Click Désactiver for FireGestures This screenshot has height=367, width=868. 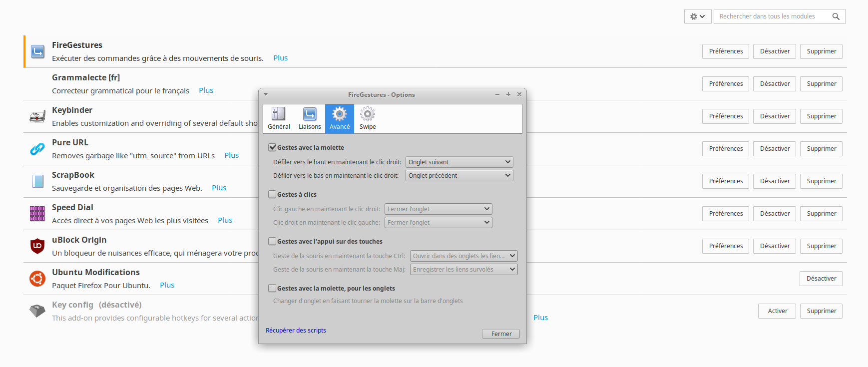point(775,51)
